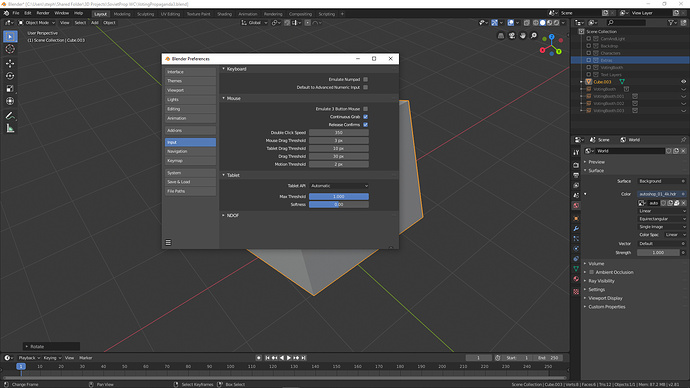Click the pan view hand icon

[523, 36]
